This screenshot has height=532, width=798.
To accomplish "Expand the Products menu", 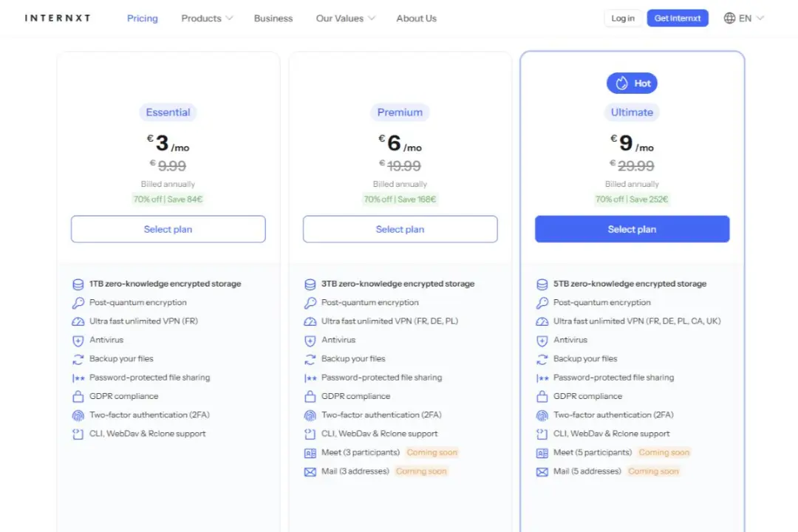I will (x=207, y=18).
